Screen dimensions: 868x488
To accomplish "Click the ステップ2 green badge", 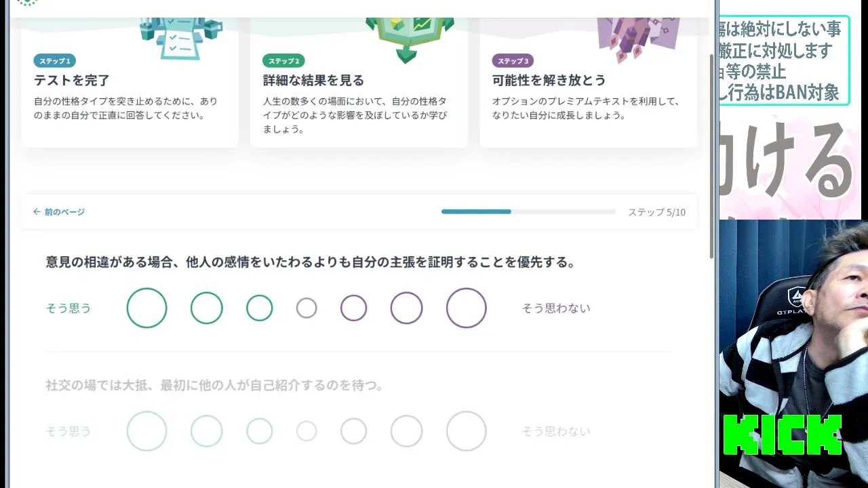I will coord(283,61).
